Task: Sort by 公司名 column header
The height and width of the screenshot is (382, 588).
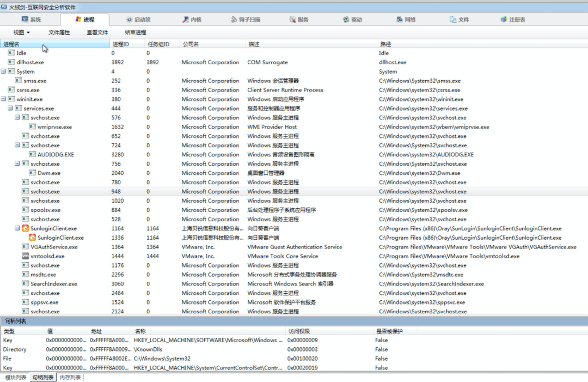Action: point(213,44)
